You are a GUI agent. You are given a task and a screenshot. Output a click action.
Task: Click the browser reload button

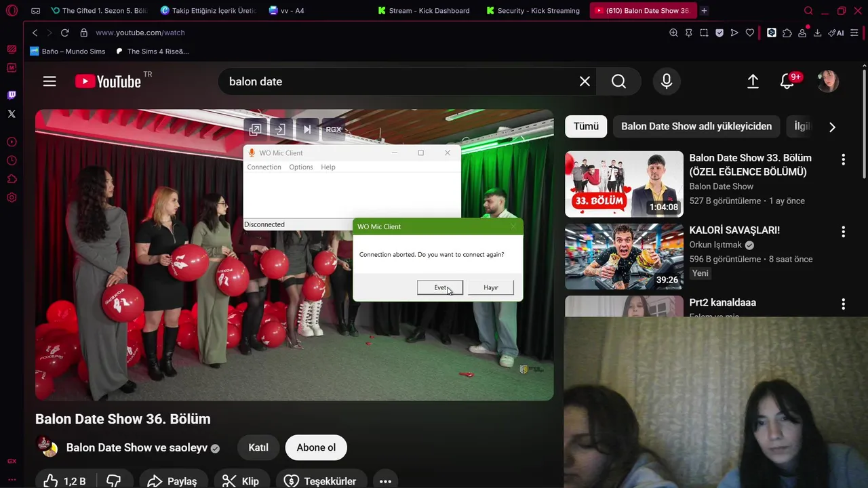(x=65, y=33)
